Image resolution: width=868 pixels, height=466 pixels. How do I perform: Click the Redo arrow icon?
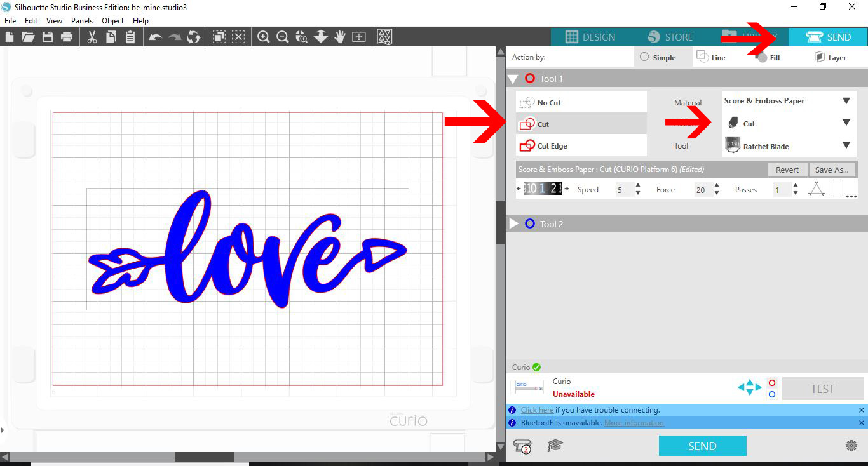click(x=174, y=37)
